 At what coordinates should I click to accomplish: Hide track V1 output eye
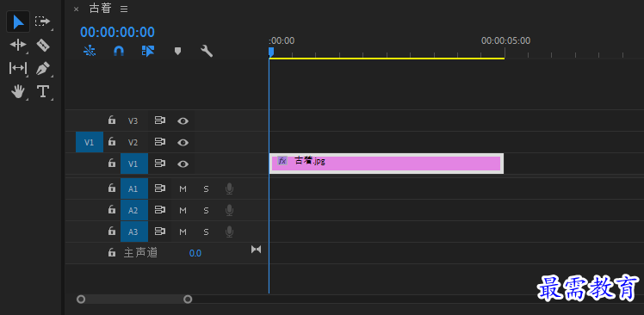click(x=183, y=164)
